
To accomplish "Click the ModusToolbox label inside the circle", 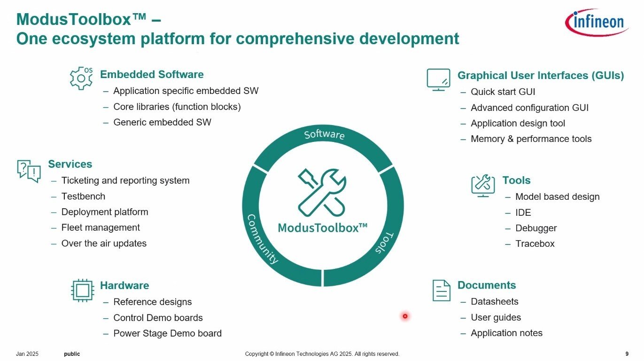I will [322, 228].
